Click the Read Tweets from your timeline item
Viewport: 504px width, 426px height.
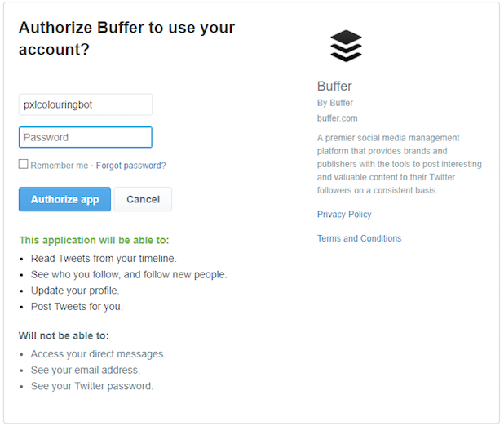104,259
